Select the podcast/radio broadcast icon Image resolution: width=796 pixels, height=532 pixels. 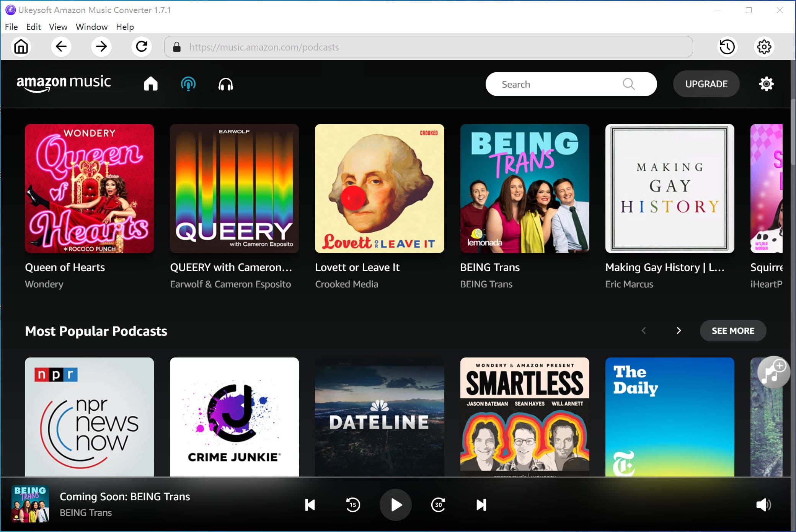pos(188,84)
